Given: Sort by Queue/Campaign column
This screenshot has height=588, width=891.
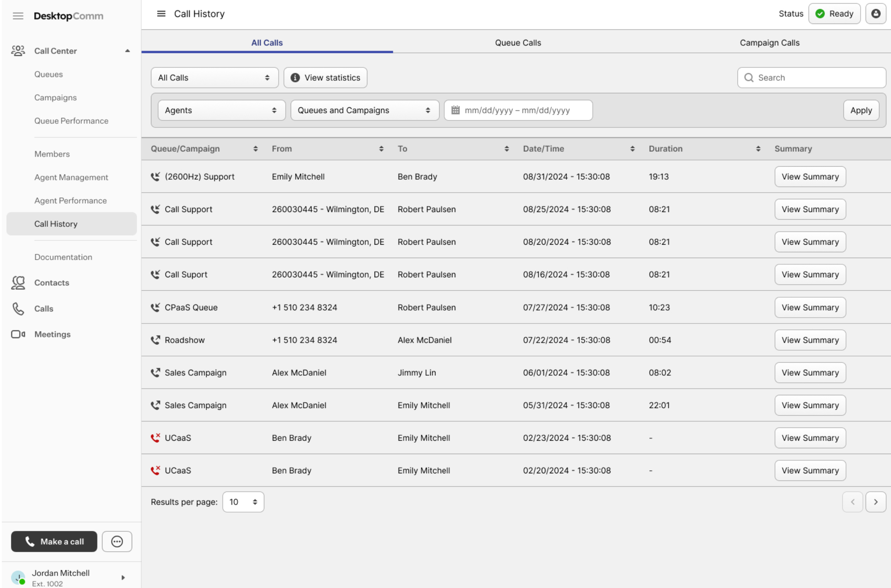Looking at the screenshot, I should point(256,149).
